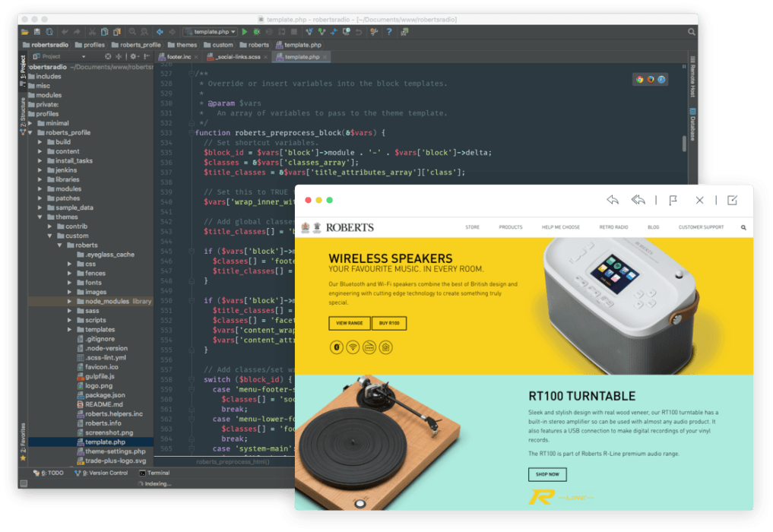
Task: Click the Bluetooth feature icon under View Range
Action: pyautogui.click(x=336, y=347)
